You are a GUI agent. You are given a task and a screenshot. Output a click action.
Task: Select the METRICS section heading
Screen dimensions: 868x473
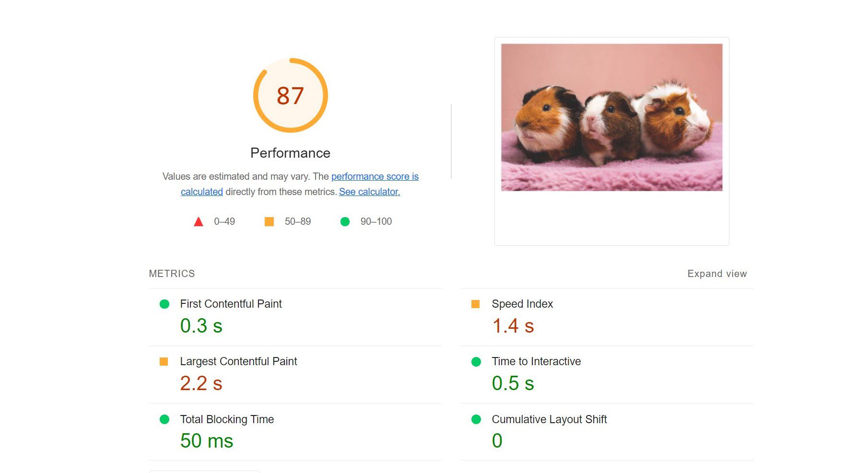pos(172,273)
